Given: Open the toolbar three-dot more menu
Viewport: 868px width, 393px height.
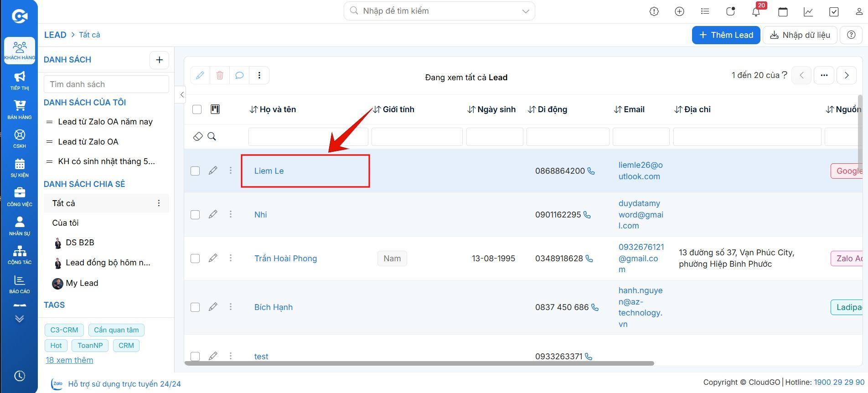Looking at the screenshot, I should 259,75.
